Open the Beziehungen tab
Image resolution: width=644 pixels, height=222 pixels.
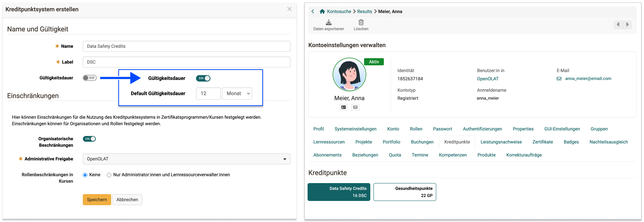[365, 155]
